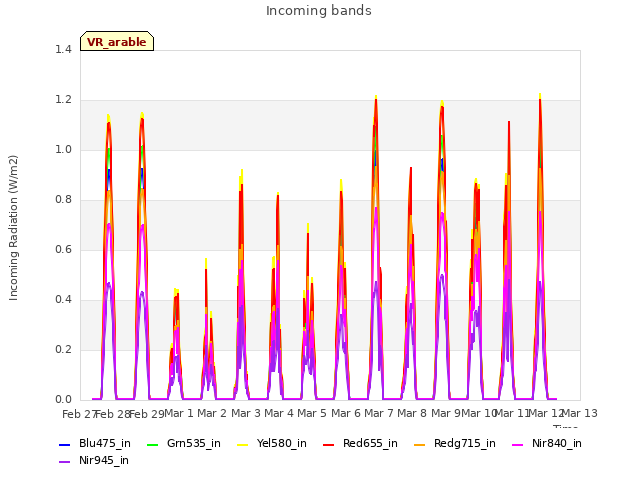Click the Incoming Radiation (W/m2) axis label
The height and width of the screenshot is (480, 640).
13,228
